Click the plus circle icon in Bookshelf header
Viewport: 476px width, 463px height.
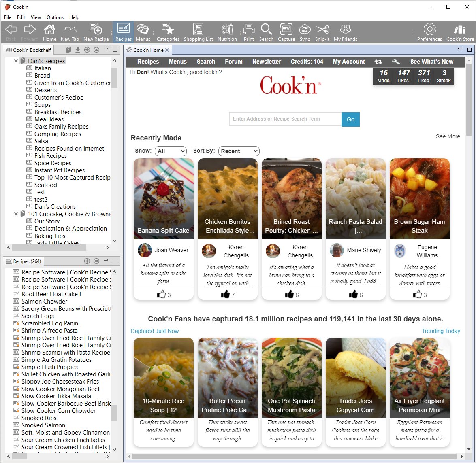[x=87, y=50]
